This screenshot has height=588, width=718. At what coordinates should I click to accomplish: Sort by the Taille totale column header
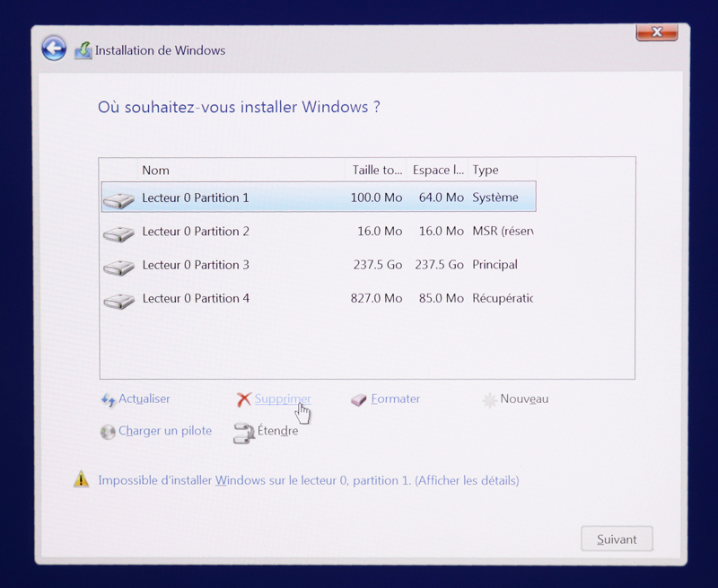click(375, 171)
